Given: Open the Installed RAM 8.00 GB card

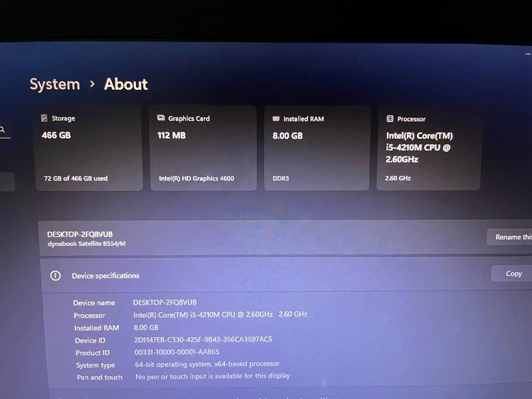Looking at the screenshot, I should pos(317,148).
